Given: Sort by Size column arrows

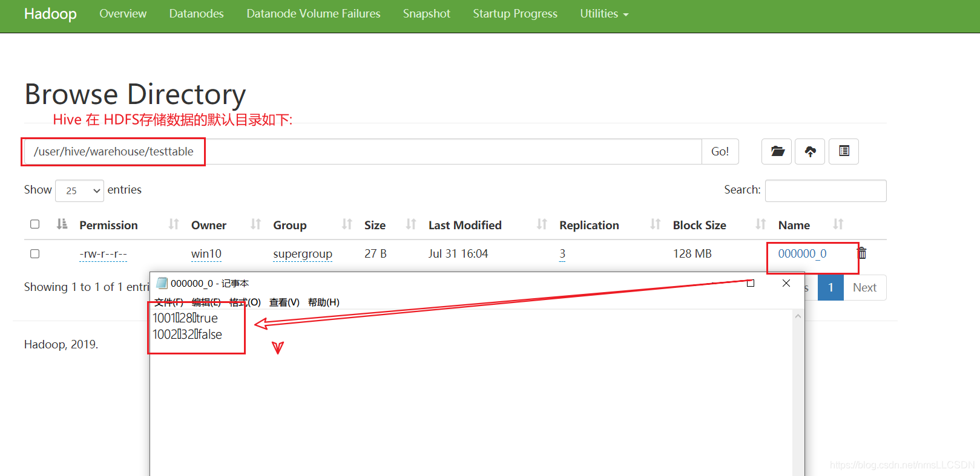Looking at the screenshot, I should [411, 224].
